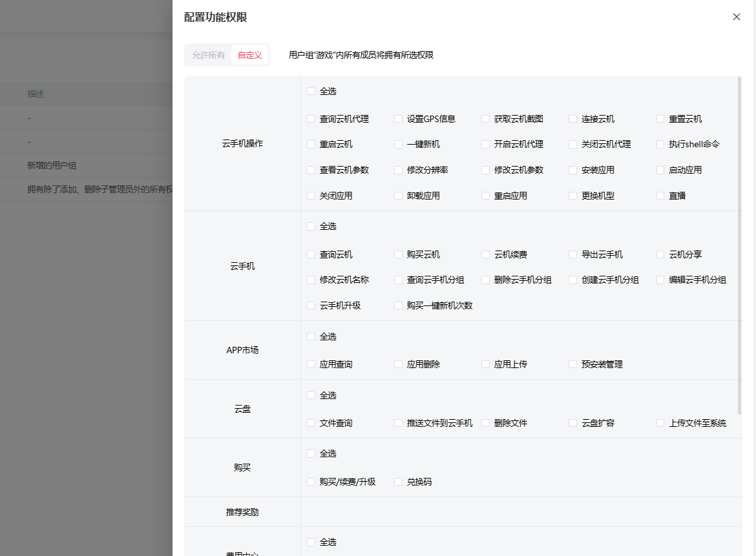
Task: Tick the 执行shell命令 checkbox
Action: pos(660,145)
